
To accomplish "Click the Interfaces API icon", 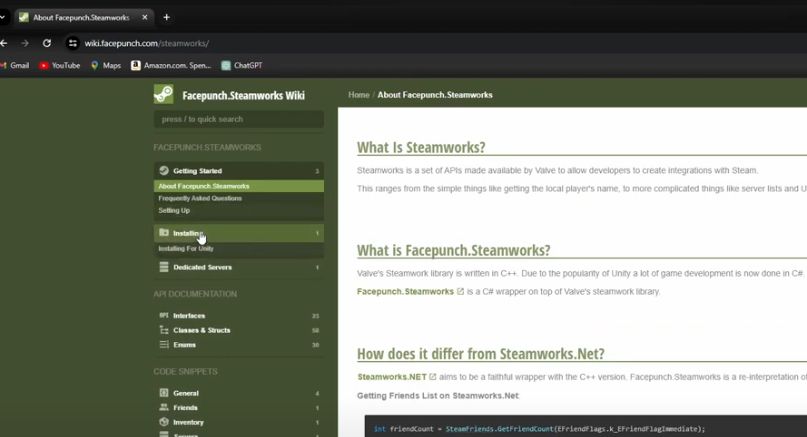I will [164, 315].
